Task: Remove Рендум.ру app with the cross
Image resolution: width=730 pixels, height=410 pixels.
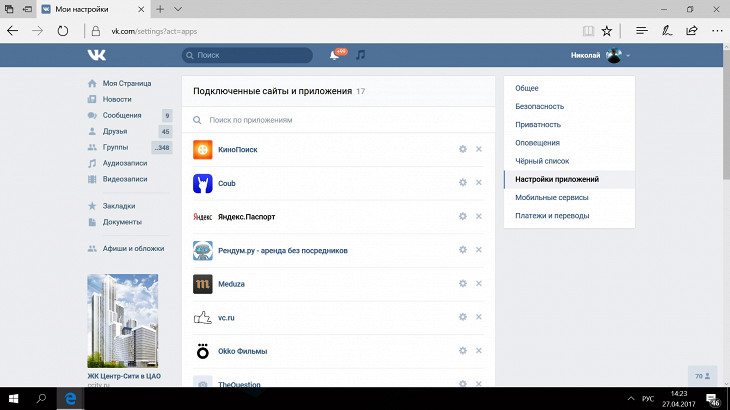Action: coord(479,249)
